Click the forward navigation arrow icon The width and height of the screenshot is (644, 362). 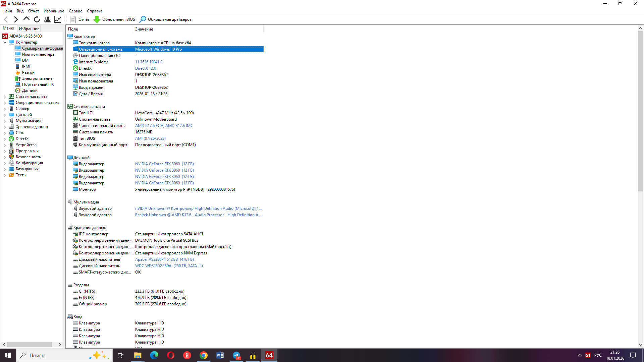(x=16, y=19)
